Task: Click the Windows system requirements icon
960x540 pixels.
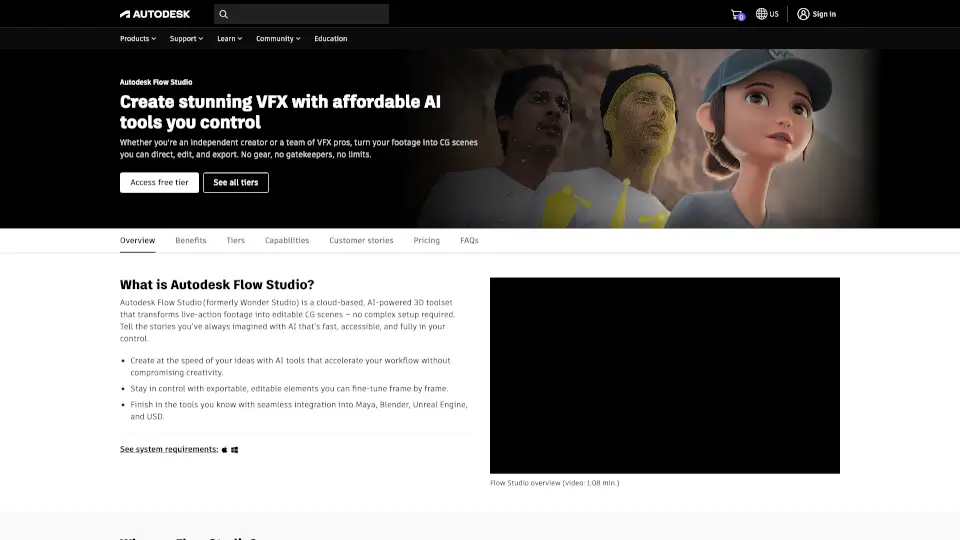Action: [x=234, y=449]
